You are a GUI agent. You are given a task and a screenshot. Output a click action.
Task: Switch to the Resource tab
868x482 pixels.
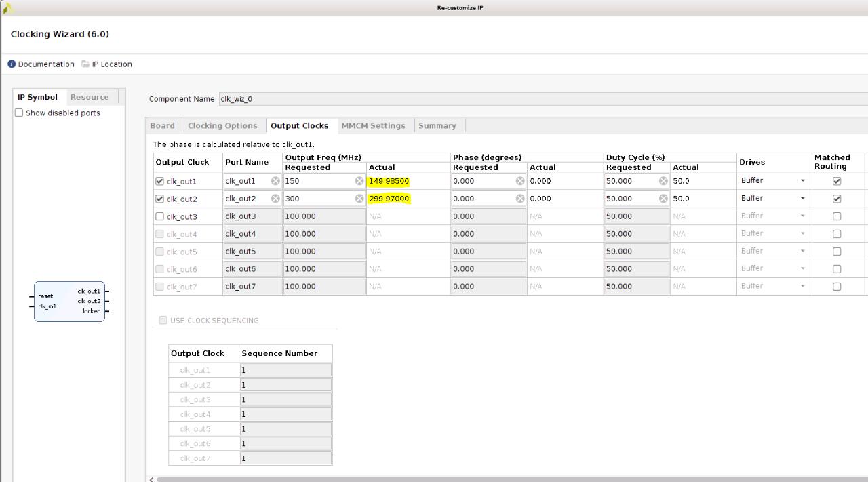pos(90,97)
